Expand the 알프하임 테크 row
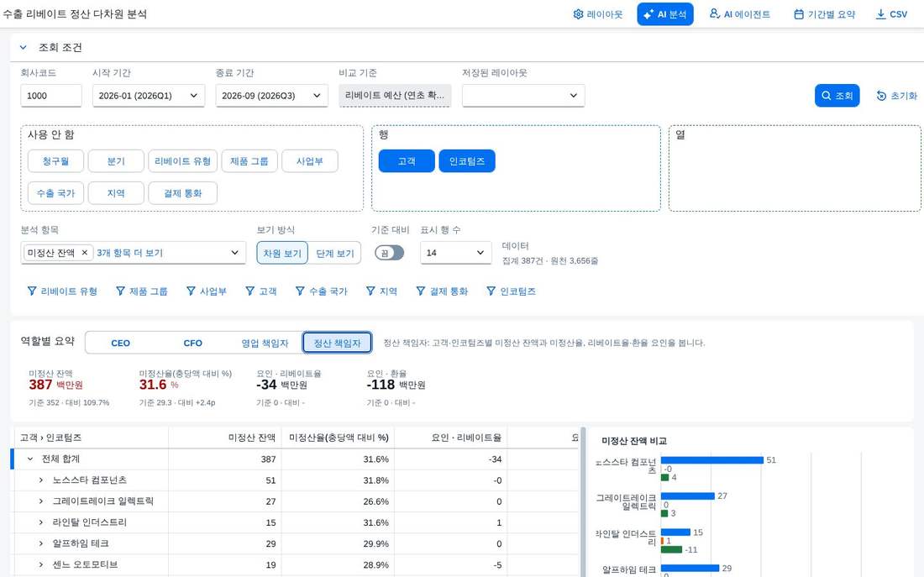The height and width of the screenshot is (577, 924). point(40,543)
